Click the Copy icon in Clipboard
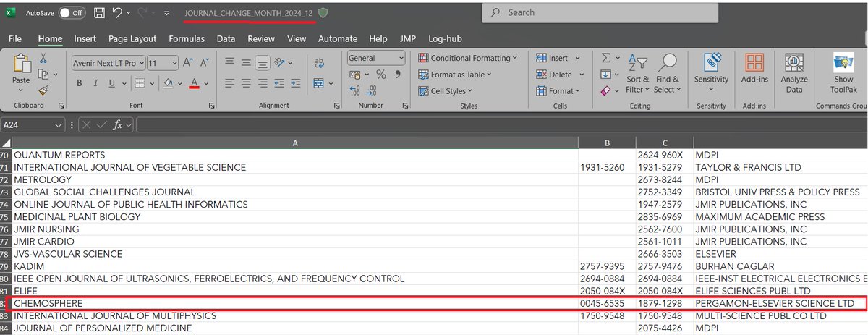This screenshot has height=335, width=868. (x=42, y=75)
